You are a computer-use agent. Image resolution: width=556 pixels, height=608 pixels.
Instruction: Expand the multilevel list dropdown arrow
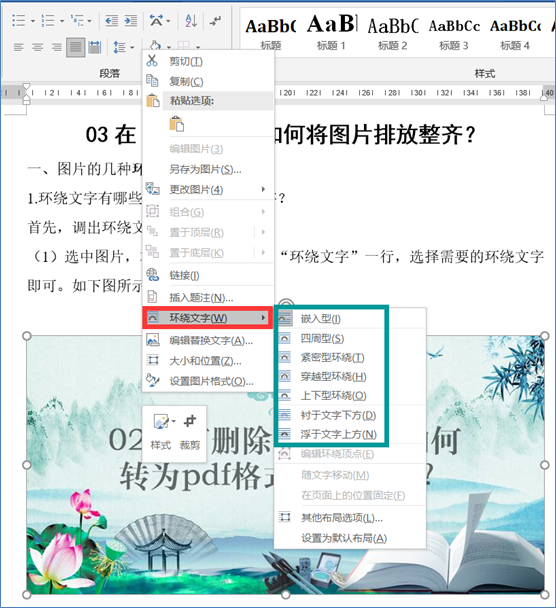[x=90, y=21]
